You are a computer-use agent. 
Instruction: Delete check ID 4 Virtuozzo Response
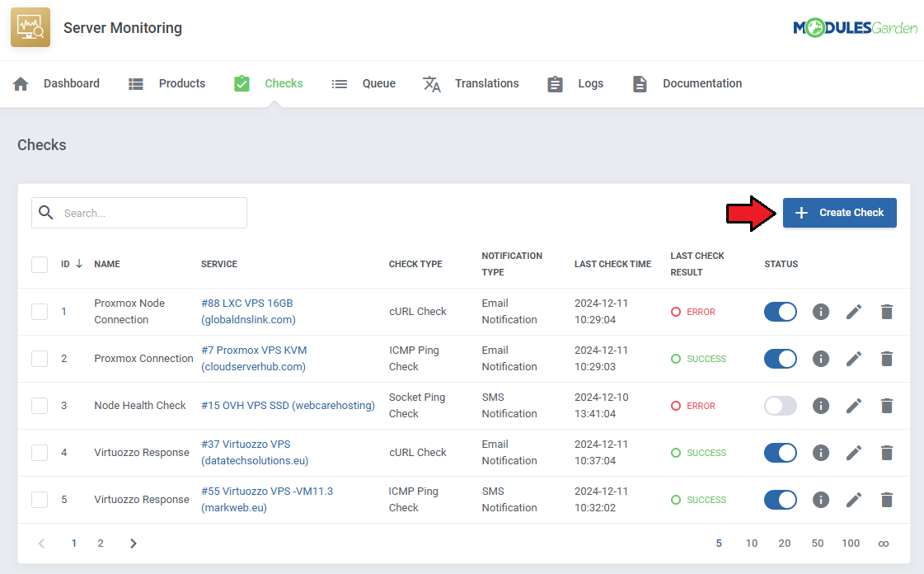pos(887,453)
